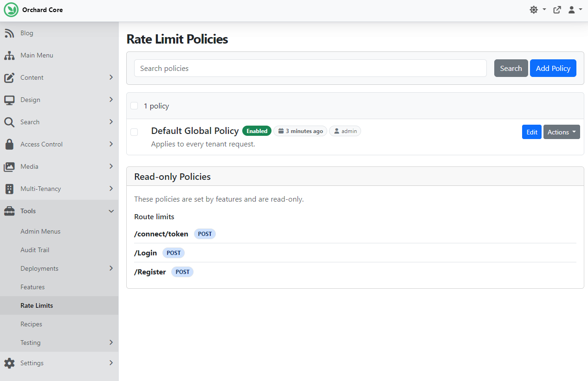Click the user icon in admin badge

(x=337, y=131)
